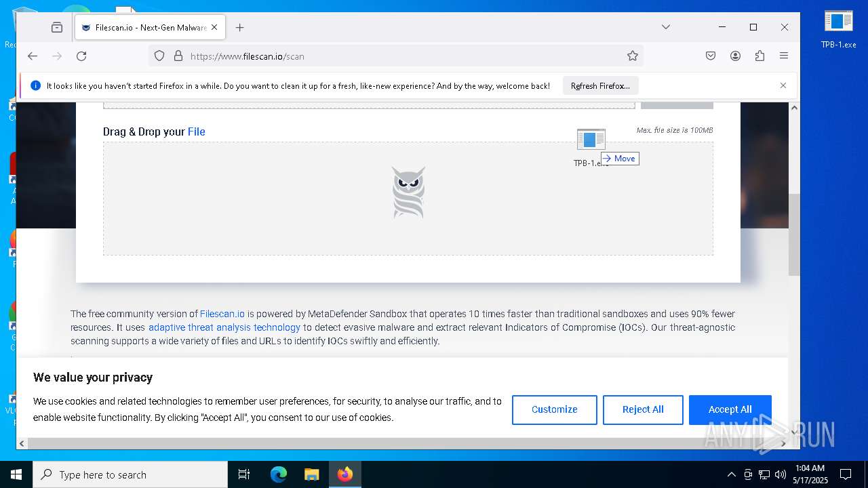Click the Firefox View icon in tab bar
The image size is (868, 488).
pyautogui.click(x=57, y=28)
